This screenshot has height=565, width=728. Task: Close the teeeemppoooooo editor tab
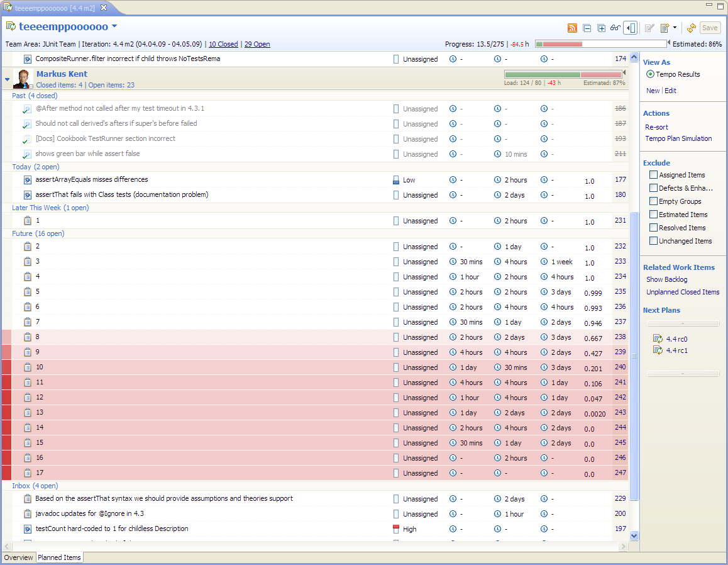pos(104,8)
